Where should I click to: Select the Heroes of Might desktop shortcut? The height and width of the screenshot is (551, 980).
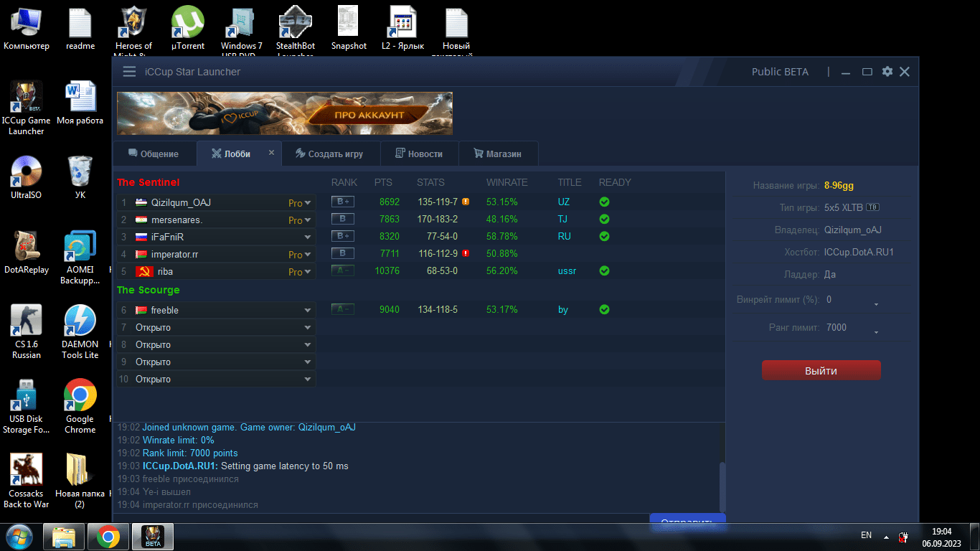134,30
